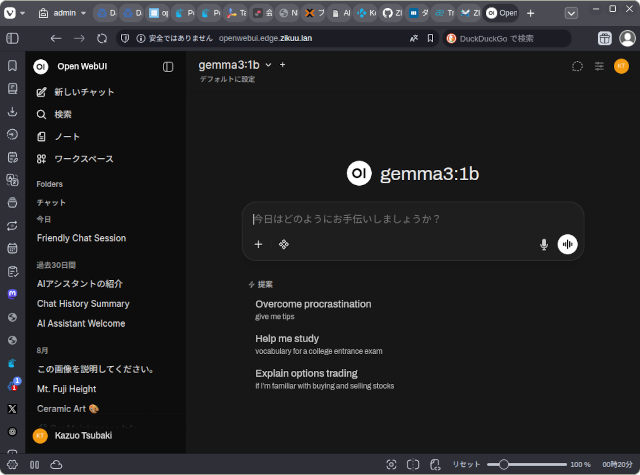Toggle the Vivaldi side panel
640x475 pixels.
click(12, 38)
